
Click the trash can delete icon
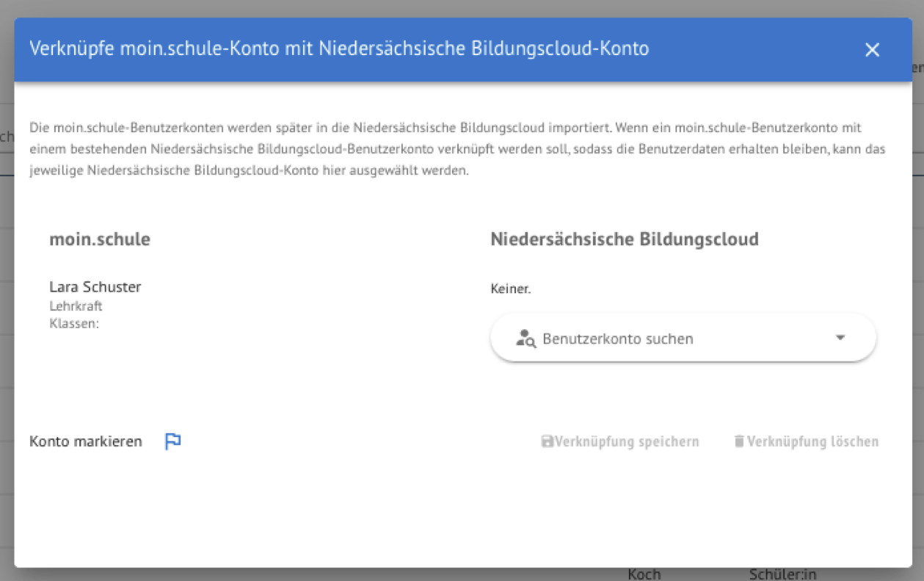click(x=739, y=442)
